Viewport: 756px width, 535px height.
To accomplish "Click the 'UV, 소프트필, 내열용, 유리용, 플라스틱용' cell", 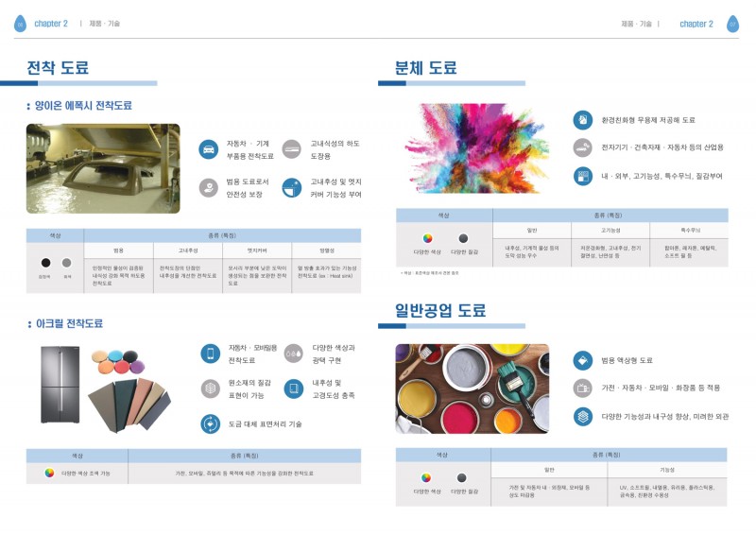I will click(667, 492).
